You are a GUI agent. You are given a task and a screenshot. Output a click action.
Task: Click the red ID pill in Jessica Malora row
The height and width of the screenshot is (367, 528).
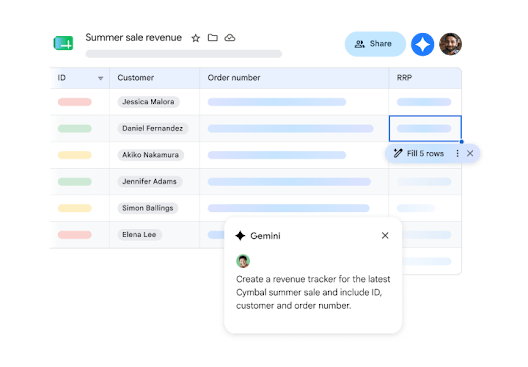[75, 102]
